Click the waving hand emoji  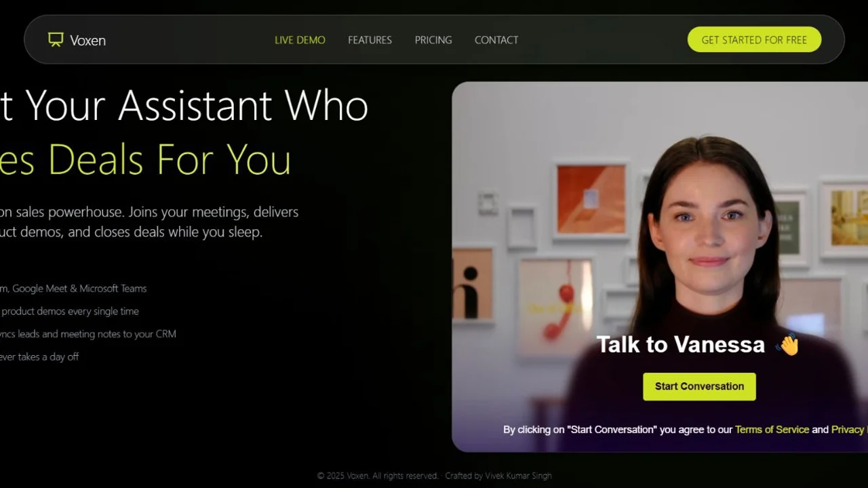point(787,344)
